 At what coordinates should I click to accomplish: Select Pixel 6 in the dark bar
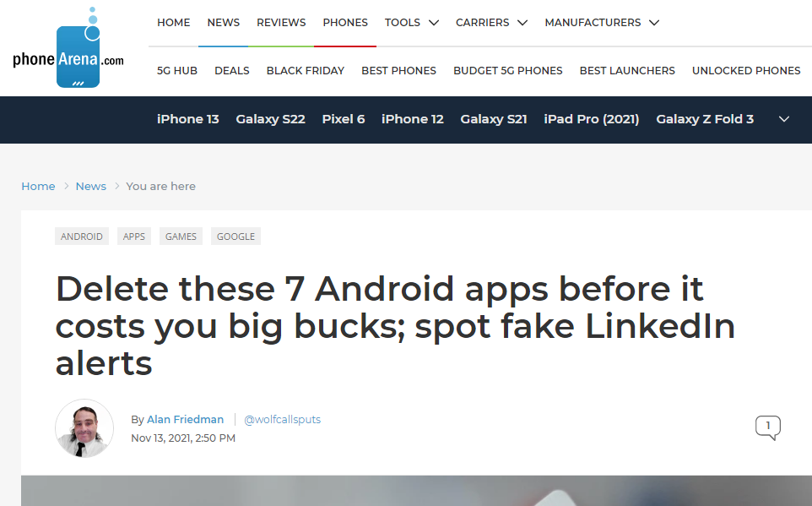(x=344, y=119)
